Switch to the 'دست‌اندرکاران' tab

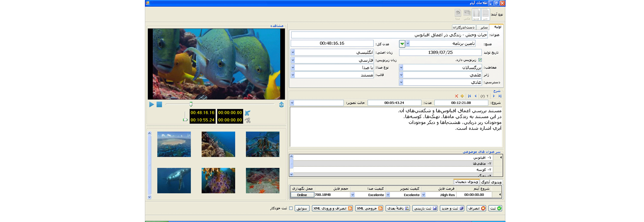point(464,27)
